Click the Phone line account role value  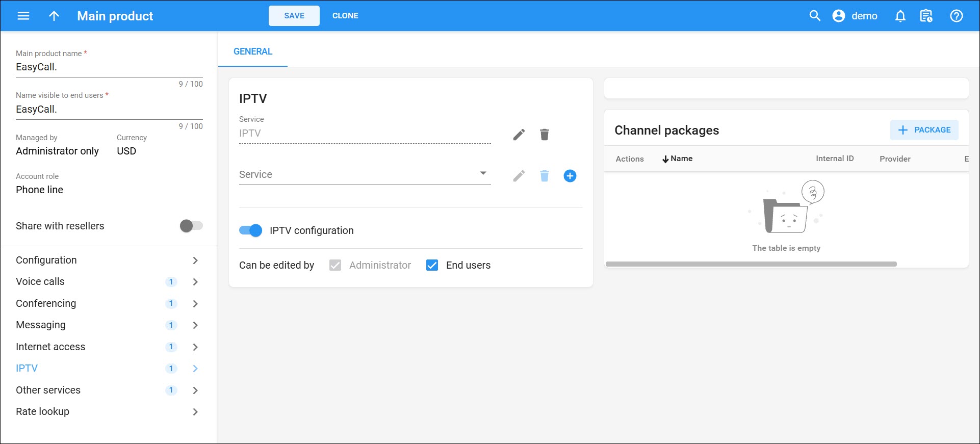point(39,190)
